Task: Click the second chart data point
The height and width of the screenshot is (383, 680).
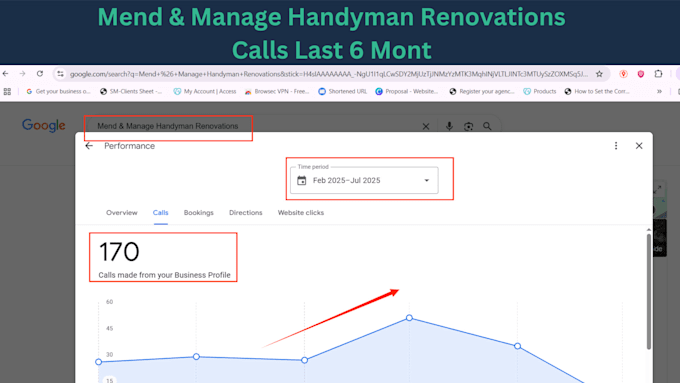Action: 196,357
